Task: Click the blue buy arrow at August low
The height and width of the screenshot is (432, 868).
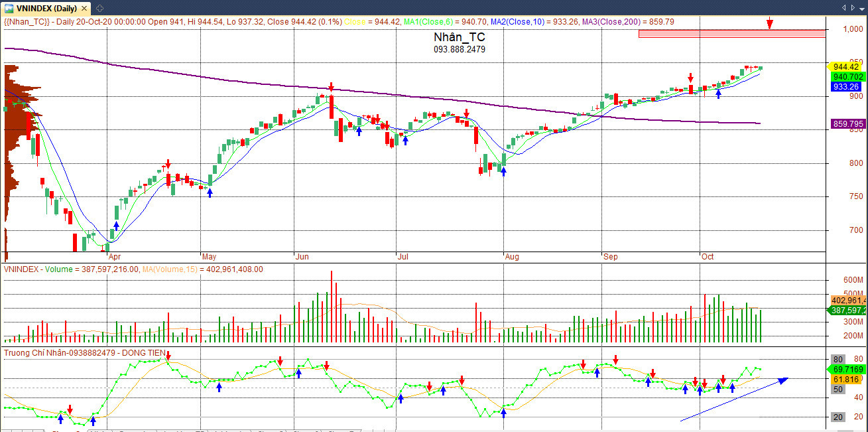Action: point(503,171)
